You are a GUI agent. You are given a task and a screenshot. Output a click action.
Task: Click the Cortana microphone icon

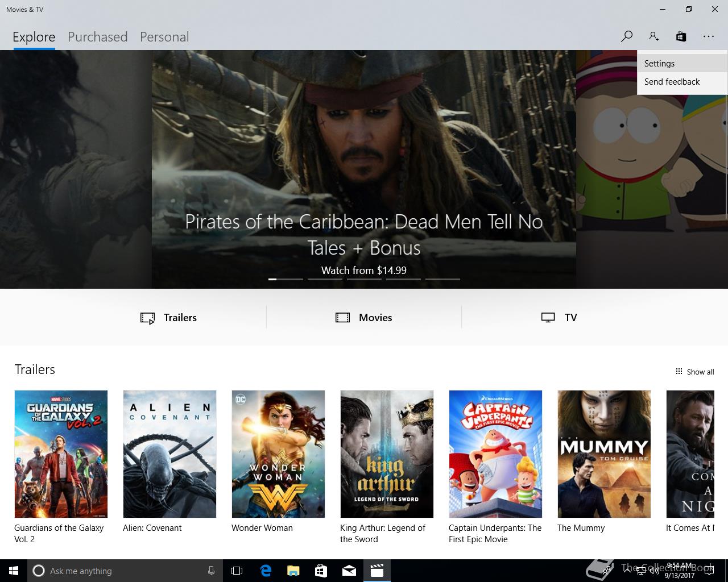click(211, 571)
